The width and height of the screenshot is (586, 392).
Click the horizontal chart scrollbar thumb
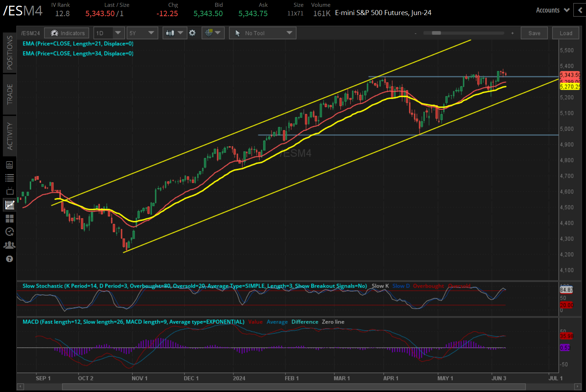click(294, 387)
